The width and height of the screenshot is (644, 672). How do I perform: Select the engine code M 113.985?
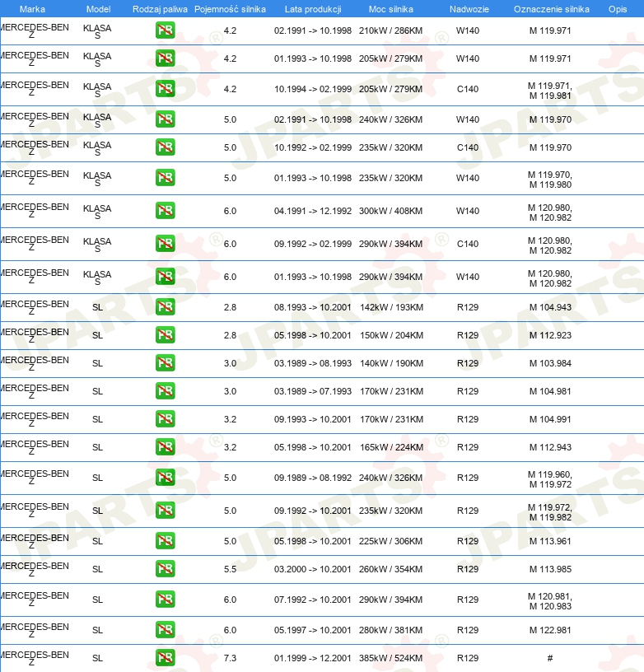[550, 569]
